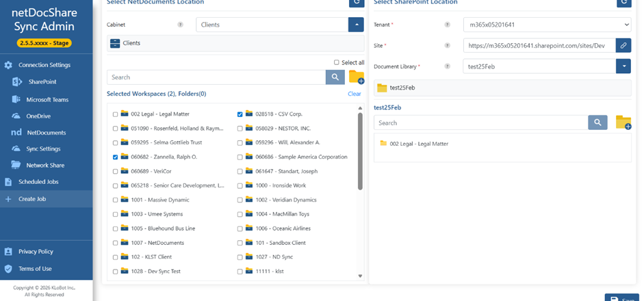644x301 pixels.
Task: Uncheck 060682 - Zannella, Ralph O. workspace
Action: point(116,157)
